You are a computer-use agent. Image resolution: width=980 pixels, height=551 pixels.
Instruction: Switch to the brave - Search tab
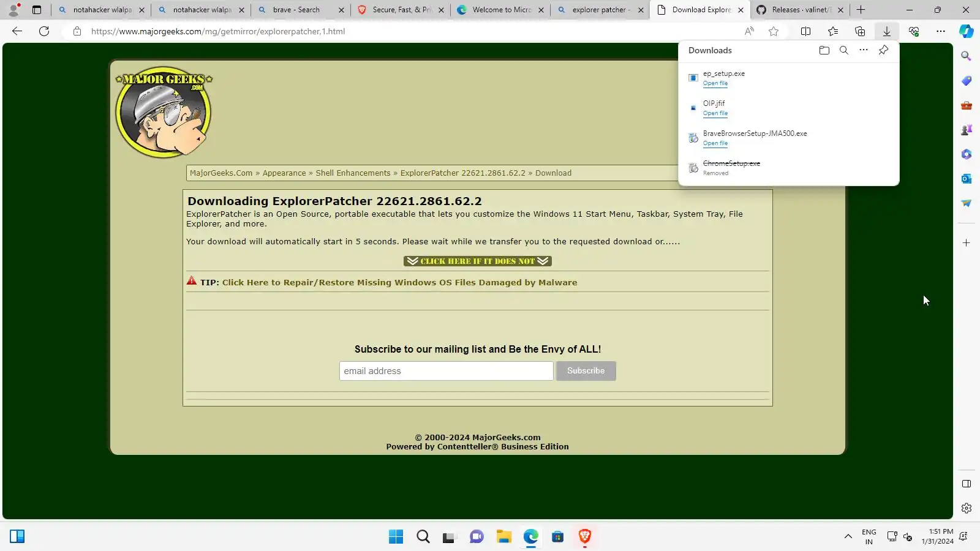(x=300, y=10)
